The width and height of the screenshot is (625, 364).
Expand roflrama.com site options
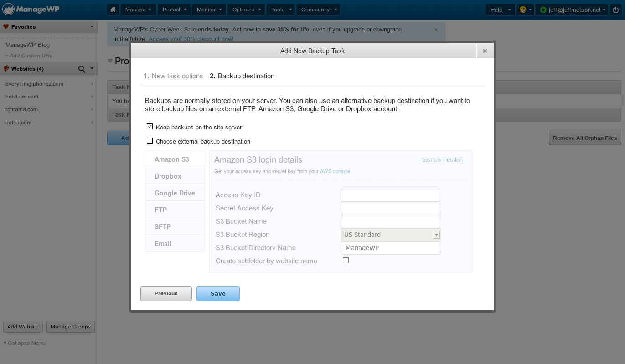coord(92,109)
